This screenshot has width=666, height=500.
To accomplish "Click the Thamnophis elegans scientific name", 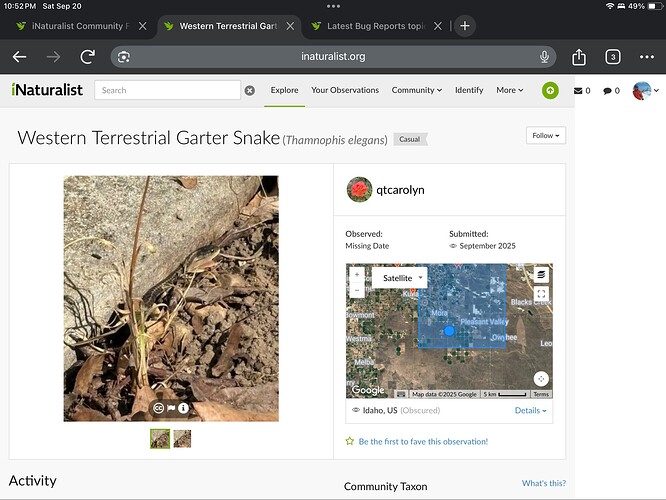I will (x=335, y=140).
